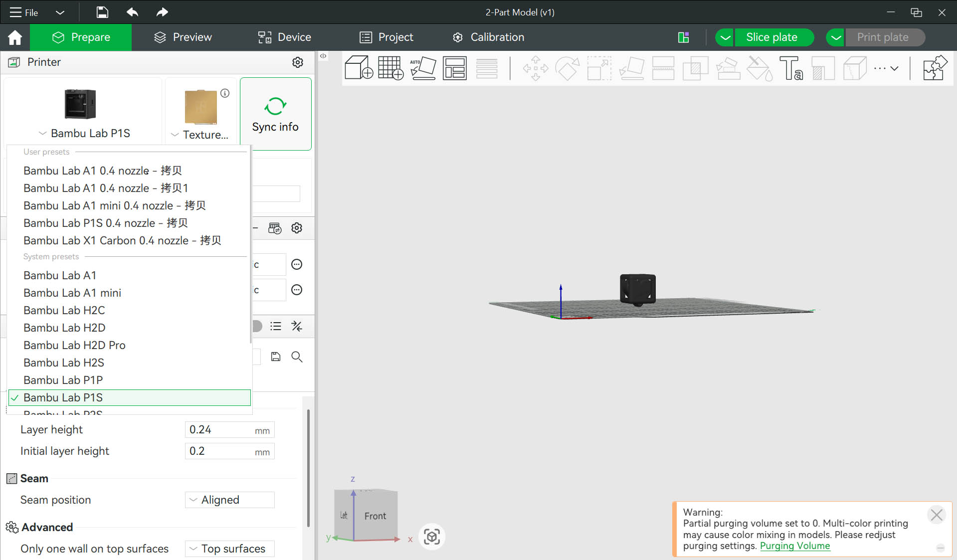This screenshot has width=957, height=560.
Task: Select the Support painting tool icon
Action: pyautogui.click(x=728, y=68)
